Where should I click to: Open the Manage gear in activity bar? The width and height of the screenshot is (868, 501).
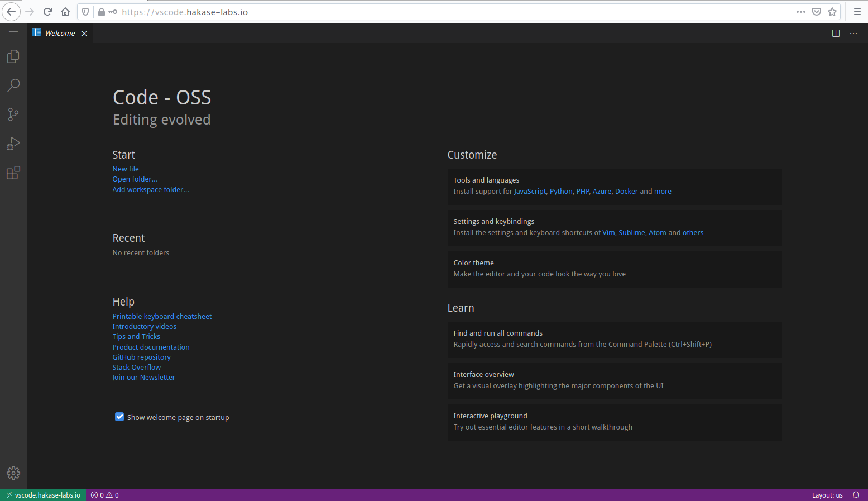pyautogui.click(x=13, y=473)
